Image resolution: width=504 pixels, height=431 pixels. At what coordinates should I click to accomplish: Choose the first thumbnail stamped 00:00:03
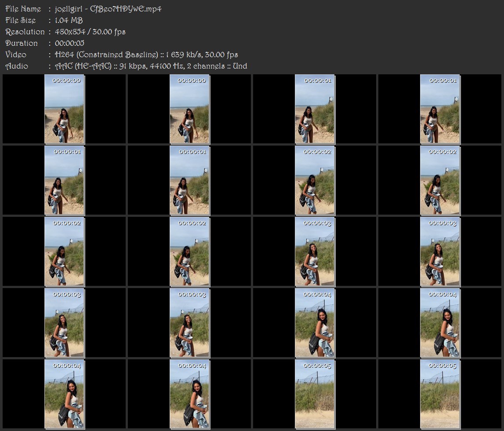[315, 252]
